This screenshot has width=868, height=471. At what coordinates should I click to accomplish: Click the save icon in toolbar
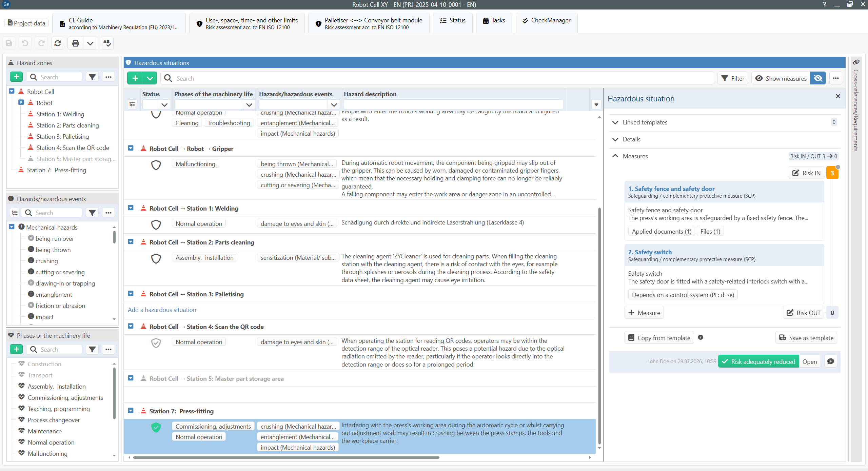9,43
